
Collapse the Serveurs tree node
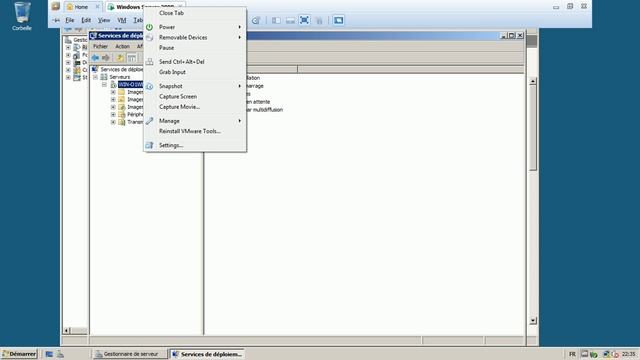(96, 77)
